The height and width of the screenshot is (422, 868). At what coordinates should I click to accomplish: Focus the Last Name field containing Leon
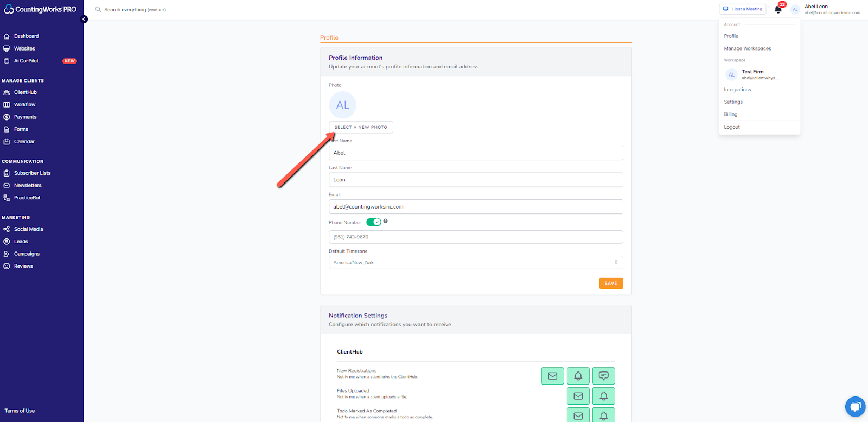[476, 180]
